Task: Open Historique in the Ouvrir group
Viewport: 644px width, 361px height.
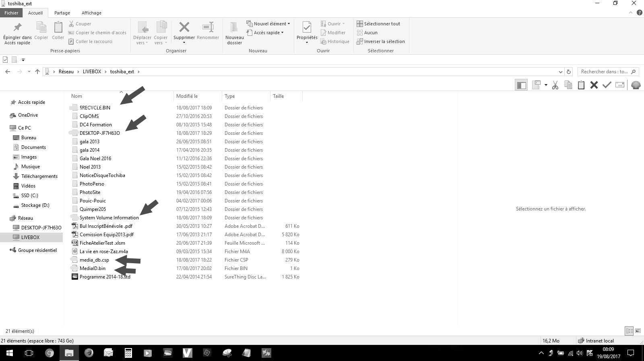Action: pos(335,41)
